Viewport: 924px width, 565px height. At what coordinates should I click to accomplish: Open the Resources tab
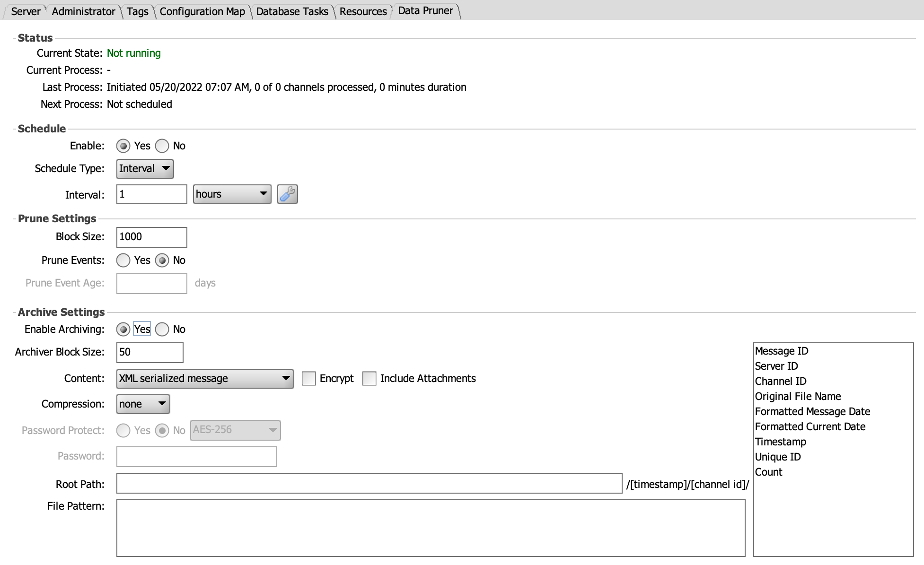[x=363, y=11]
